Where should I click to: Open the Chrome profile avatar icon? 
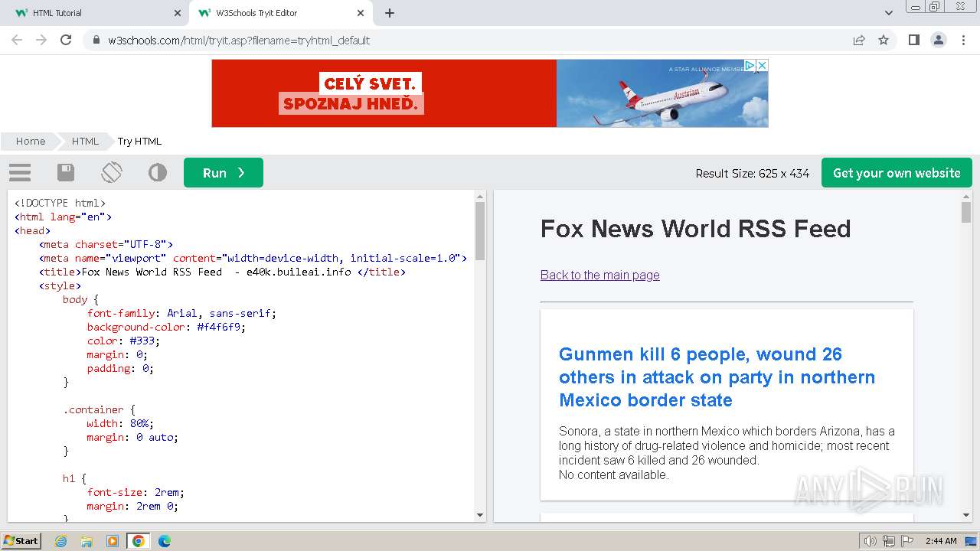click(938, 40)
